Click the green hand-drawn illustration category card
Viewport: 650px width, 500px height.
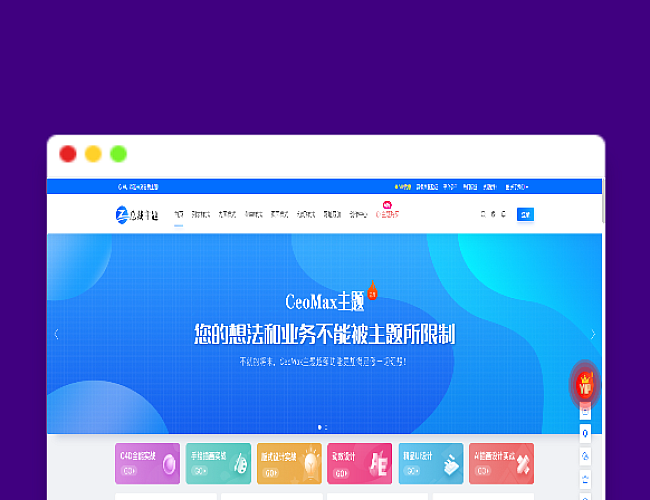click(x=218, y=464)
